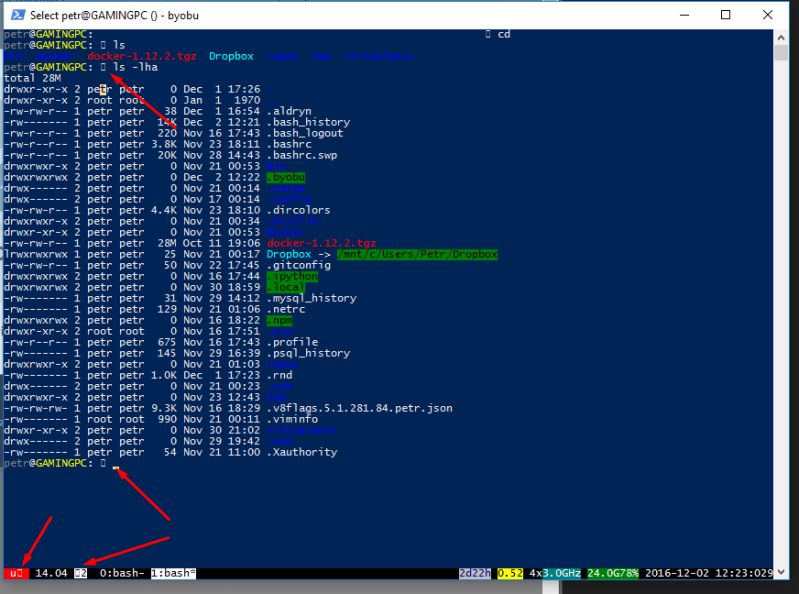This screenshot has width=799, height=594.
Task: Click the .viminfo file name
Action: pos(292,419)
